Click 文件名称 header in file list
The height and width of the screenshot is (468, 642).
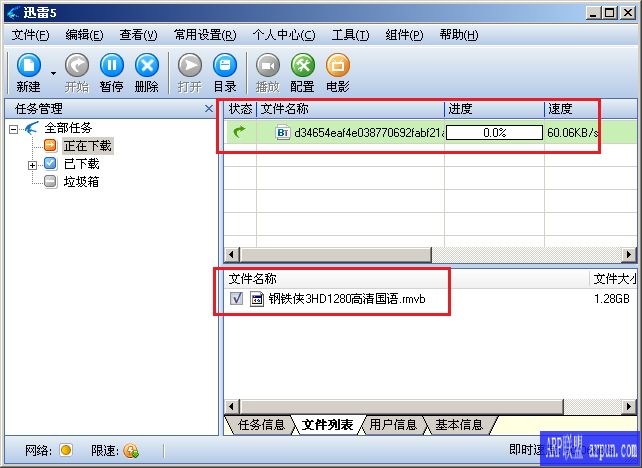[252, 279]
